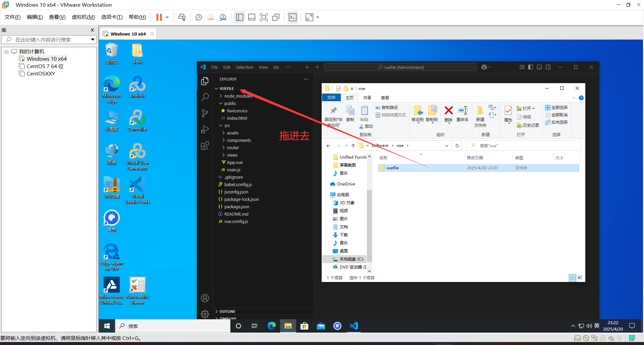Click VS Code Go Forward arrow
644x345 pixels.
click(316, 67)
